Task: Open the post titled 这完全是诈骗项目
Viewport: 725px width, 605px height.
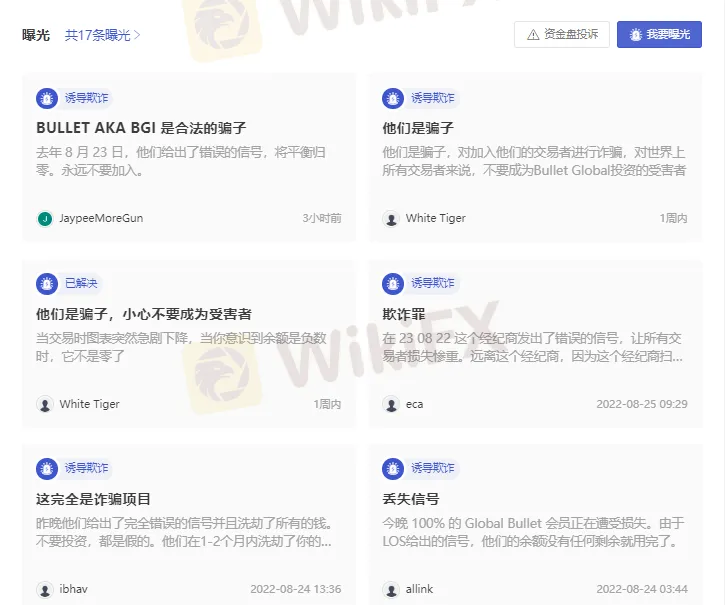Action: (x=93, y=499)
